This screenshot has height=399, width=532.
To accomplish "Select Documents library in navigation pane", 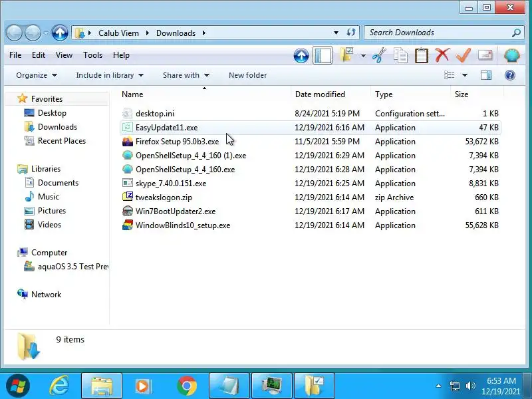I will [58, 183].
